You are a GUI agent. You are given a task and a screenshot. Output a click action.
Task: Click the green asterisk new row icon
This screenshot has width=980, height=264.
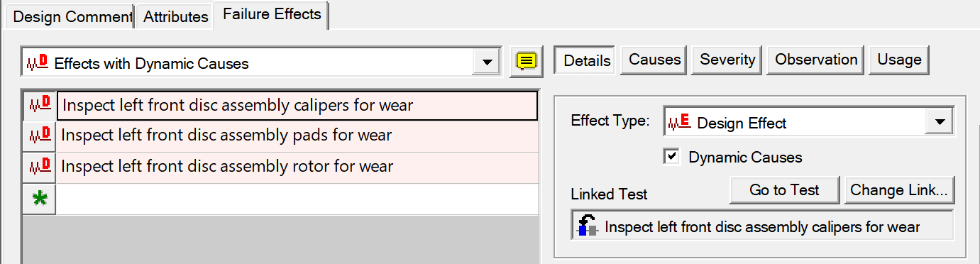[39, 199]
